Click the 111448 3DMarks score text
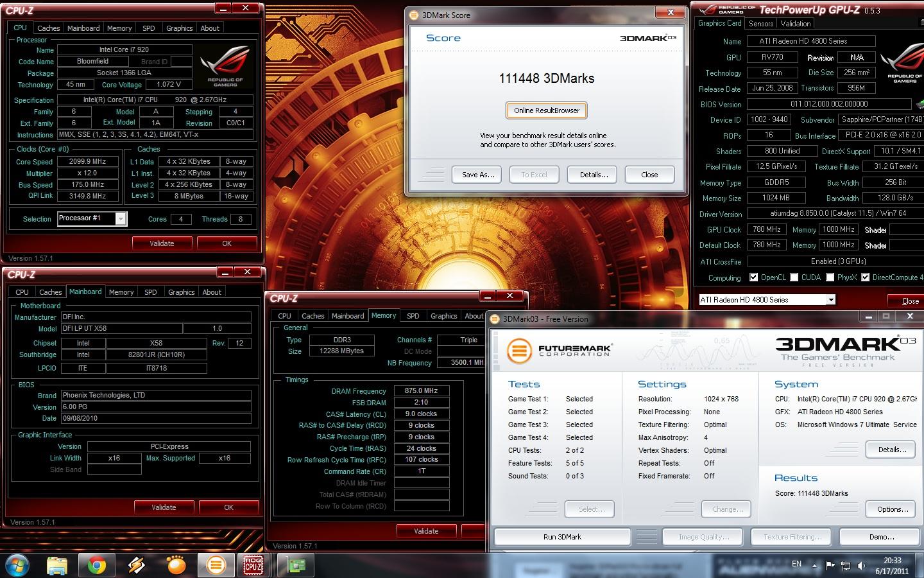Viewport: 924px width, 578px height. click(x=547, y=78)
